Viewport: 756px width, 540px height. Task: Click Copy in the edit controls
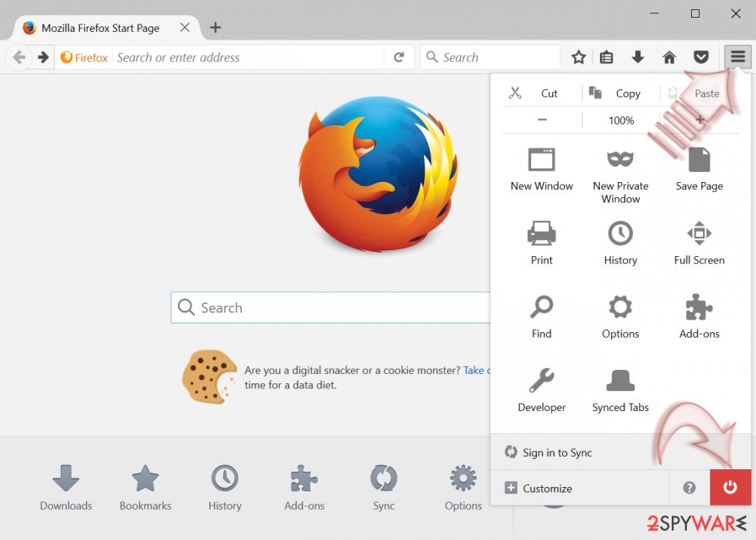620,93
